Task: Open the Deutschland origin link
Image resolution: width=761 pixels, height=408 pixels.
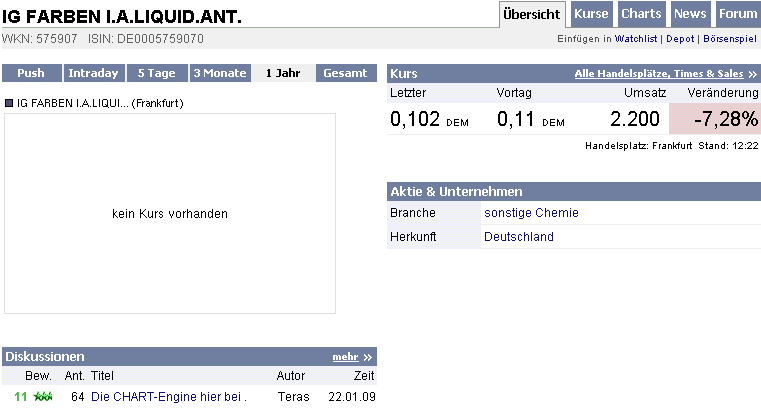Action: coord(519,237)
